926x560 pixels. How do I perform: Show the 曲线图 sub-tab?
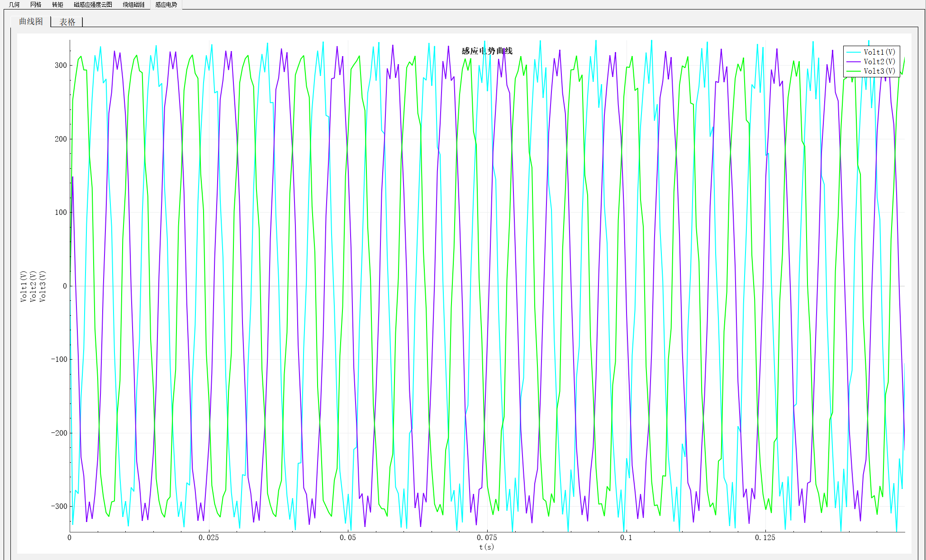coord(31,21)
